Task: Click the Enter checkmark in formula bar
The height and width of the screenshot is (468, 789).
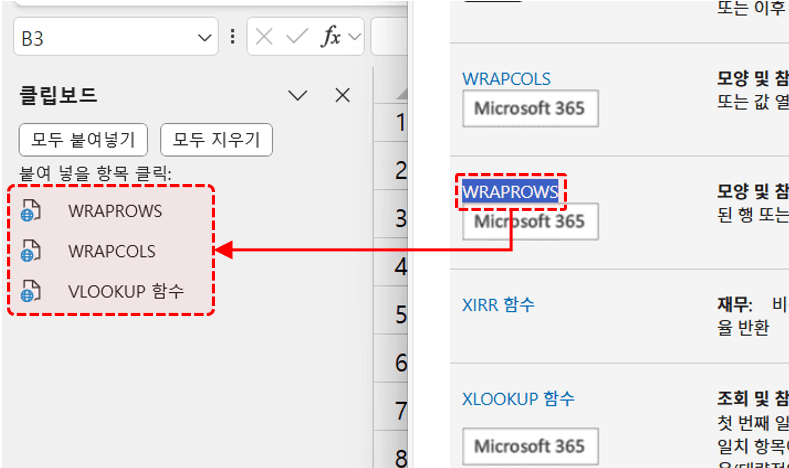Action: coord(296,37)
